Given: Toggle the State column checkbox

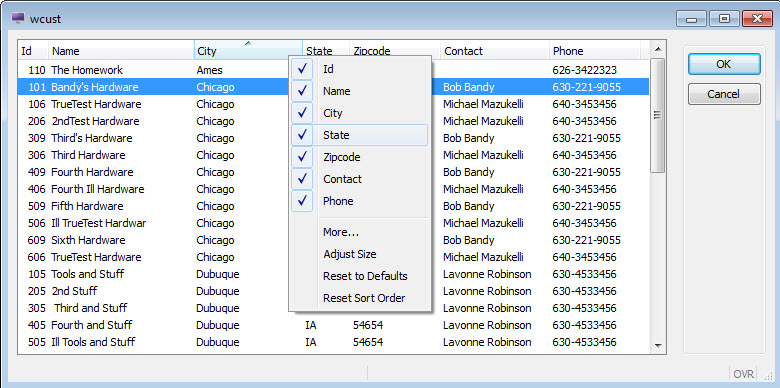Looking at the screenshot, I should pos(302,135).
